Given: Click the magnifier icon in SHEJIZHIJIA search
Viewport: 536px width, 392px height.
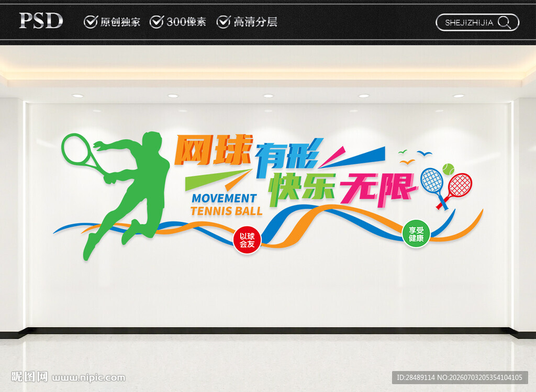Looking at the screenshot, I should click(504, 23).
